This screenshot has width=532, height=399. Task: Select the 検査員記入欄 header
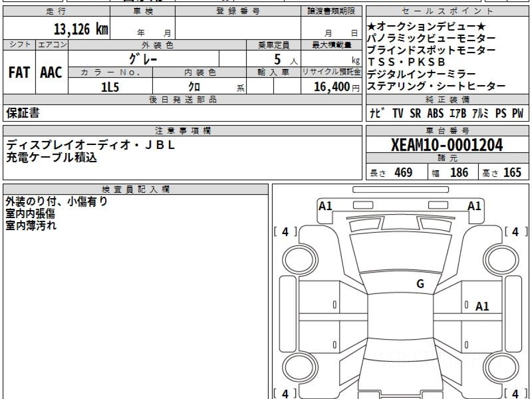pos(136,189)
